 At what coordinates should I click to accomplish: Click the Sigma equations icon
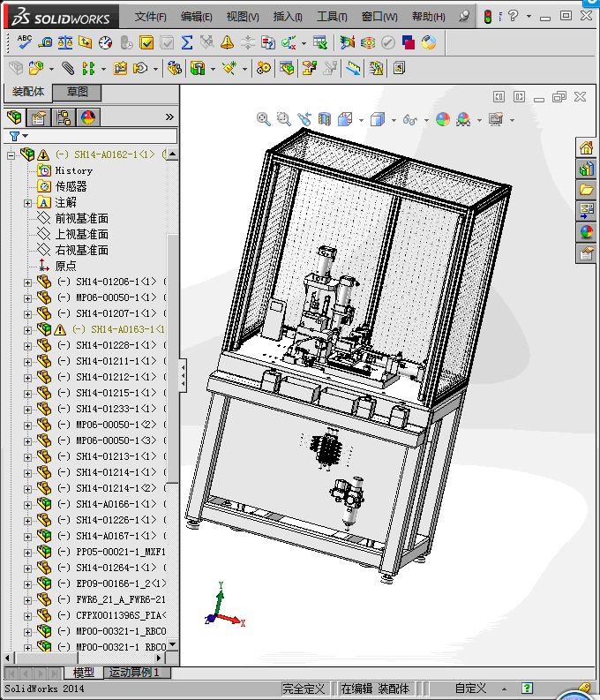pos(187,42)
